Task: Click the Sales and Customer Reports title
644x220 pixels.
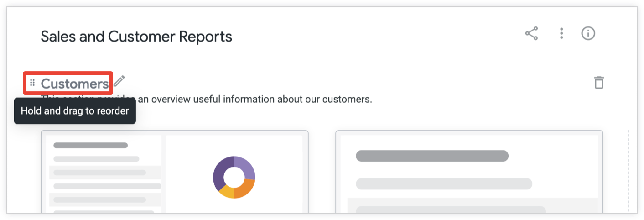Action: tap(136, 36)
